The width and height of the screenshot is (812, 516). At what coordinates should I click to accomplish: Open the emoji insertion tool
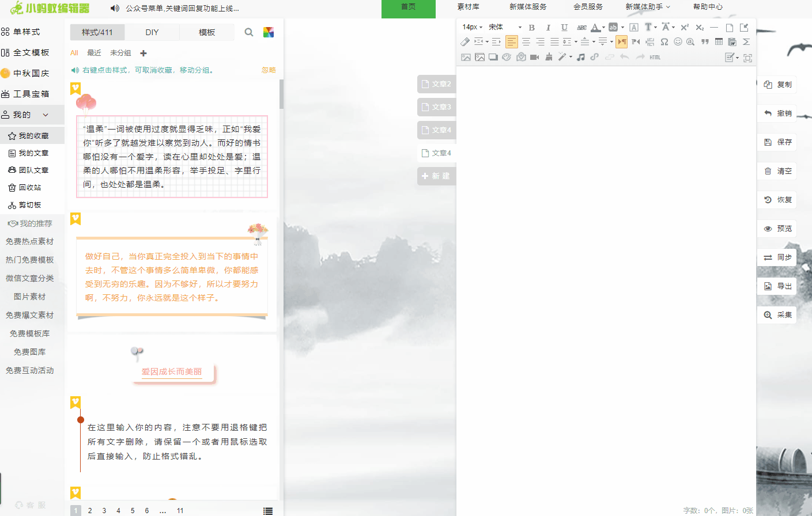[678, 42]
